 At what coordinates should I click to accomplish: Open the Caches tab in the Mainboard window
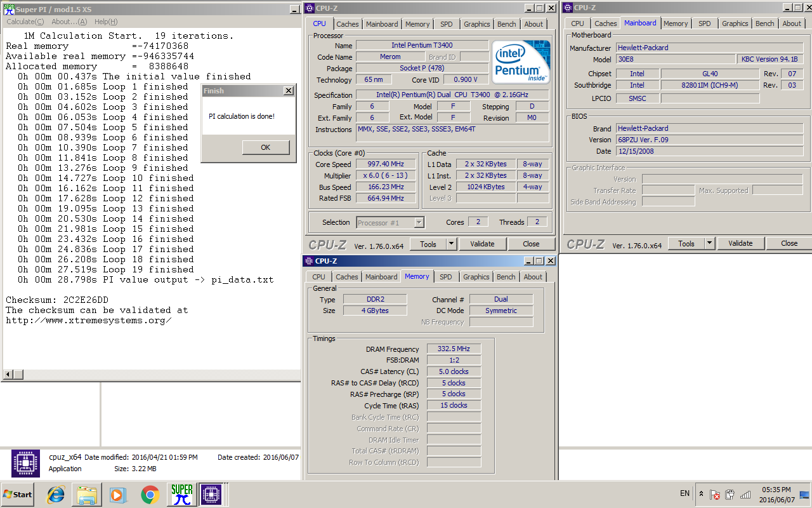(x=606, y=23)
